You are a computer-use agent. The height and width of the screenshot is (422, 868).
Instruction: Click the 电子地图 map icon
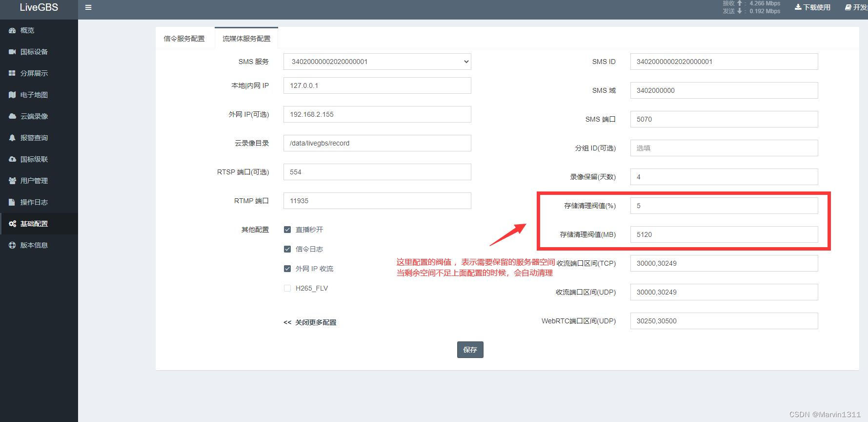click(x=12, y=95)
